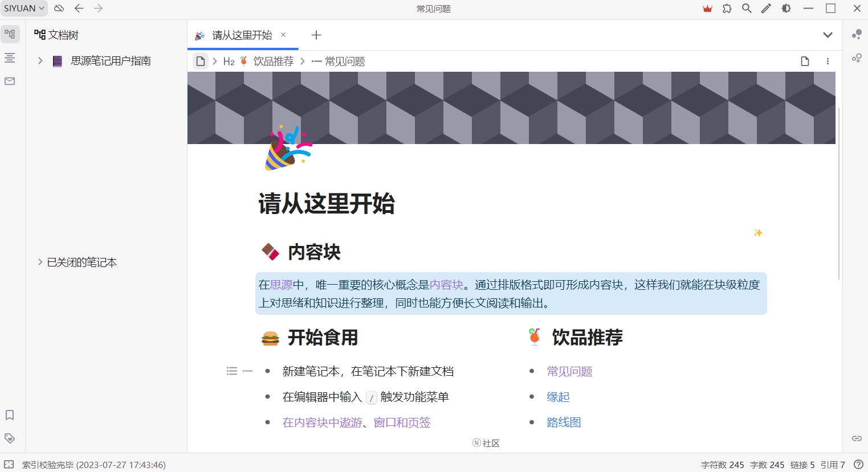Open the bookmarks panel icon
This screenshot has width=868, height=472.
10,415
